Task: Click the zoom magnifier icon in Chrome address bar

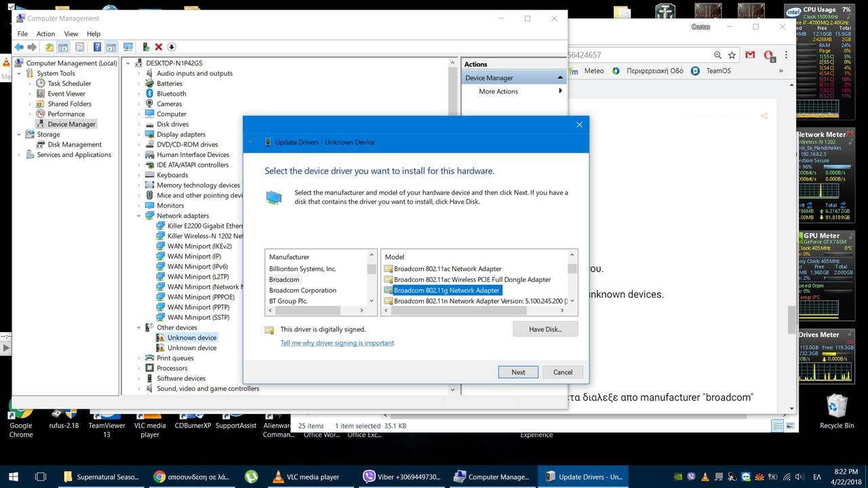Action: click(x=717, y=55)
